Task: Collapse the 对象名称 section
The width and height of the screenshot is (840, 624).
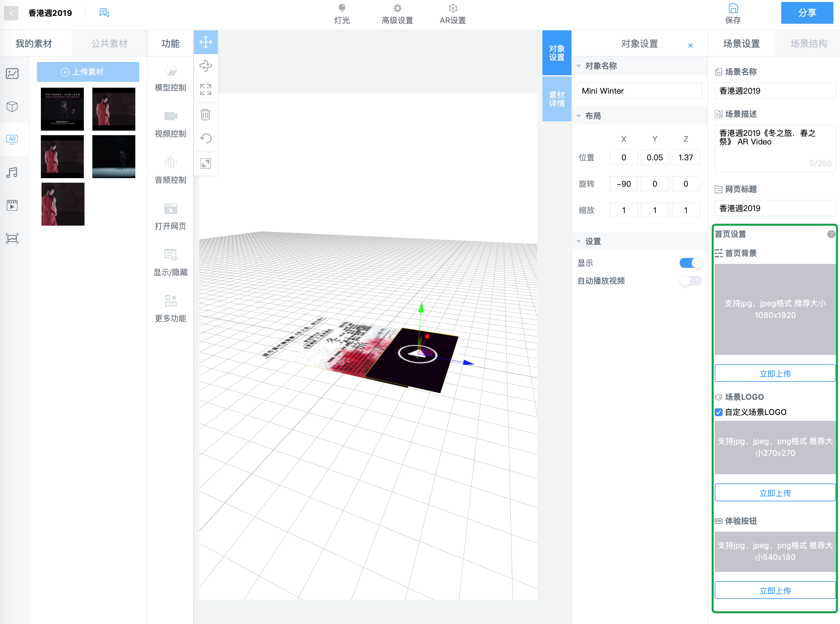Action: (579, 66)
